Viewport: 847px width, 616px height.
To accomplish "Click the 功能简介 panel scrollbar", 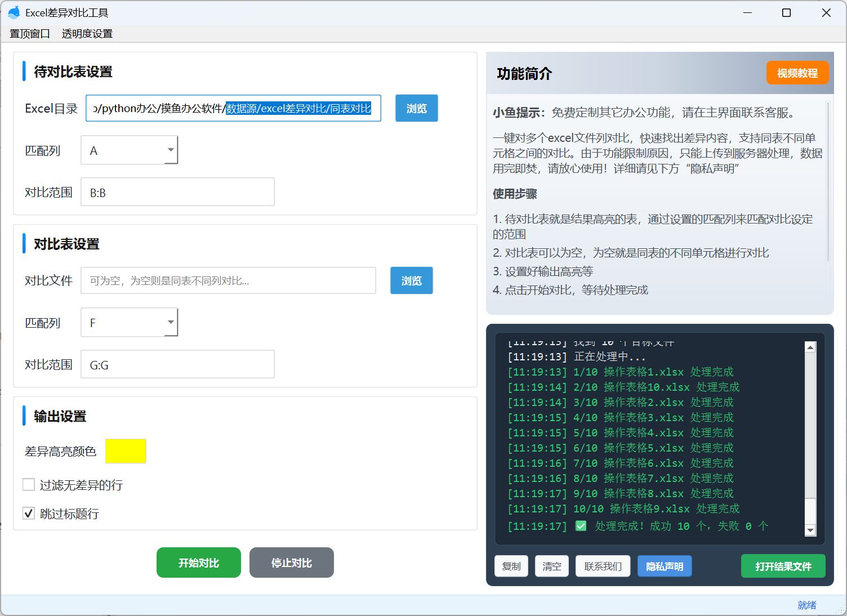I will click(x=828, y=181).
